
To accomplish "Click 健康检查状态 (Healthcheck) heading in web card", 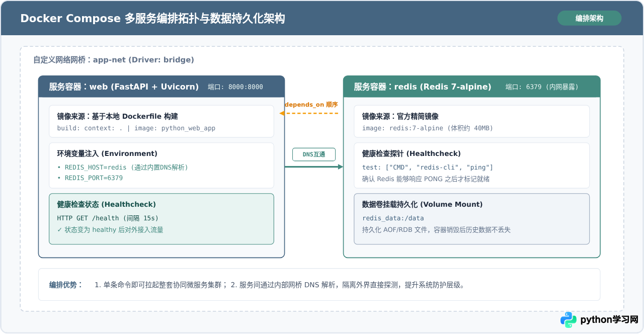I will 106,204.
